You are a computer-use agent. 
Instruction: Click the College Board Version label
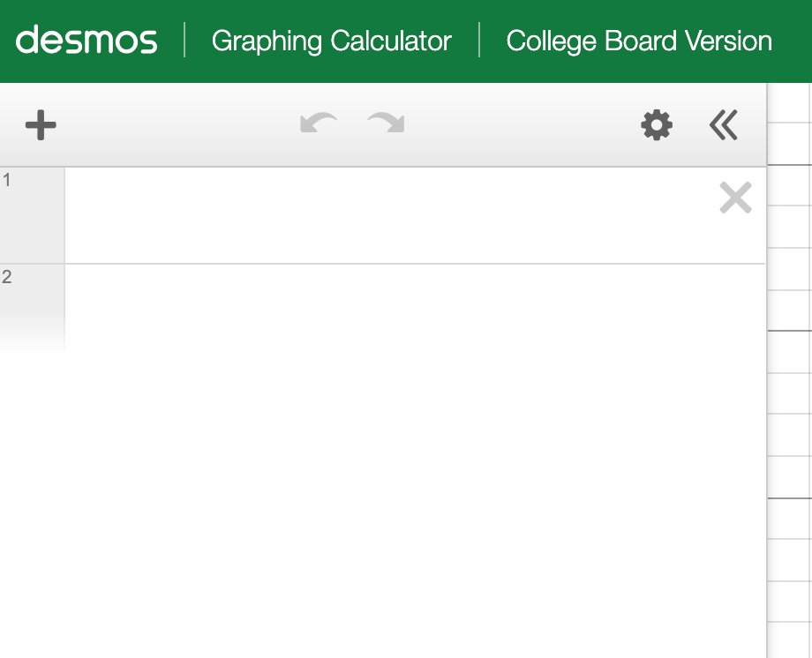[639, 41]
